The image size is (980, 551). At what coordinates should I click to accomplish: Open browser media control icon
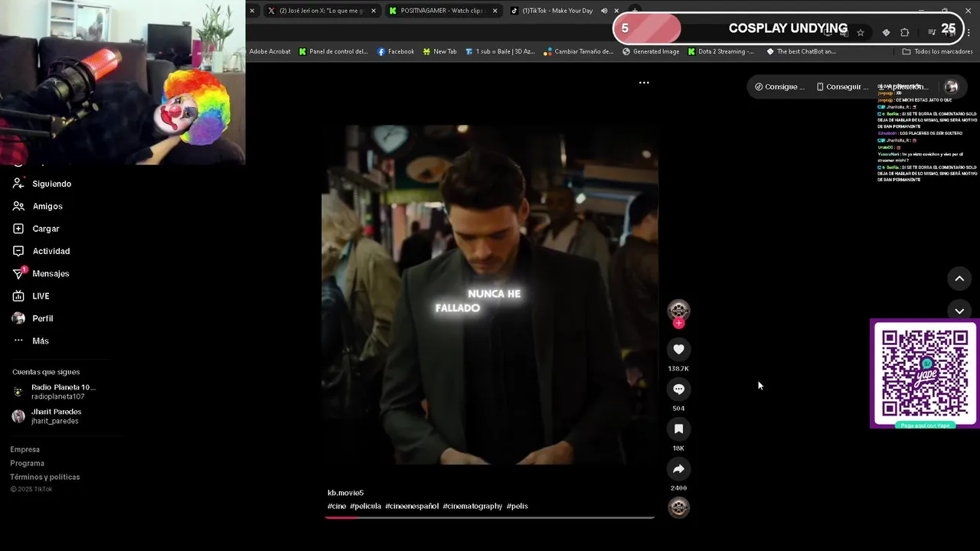click(x=932, y=32)
